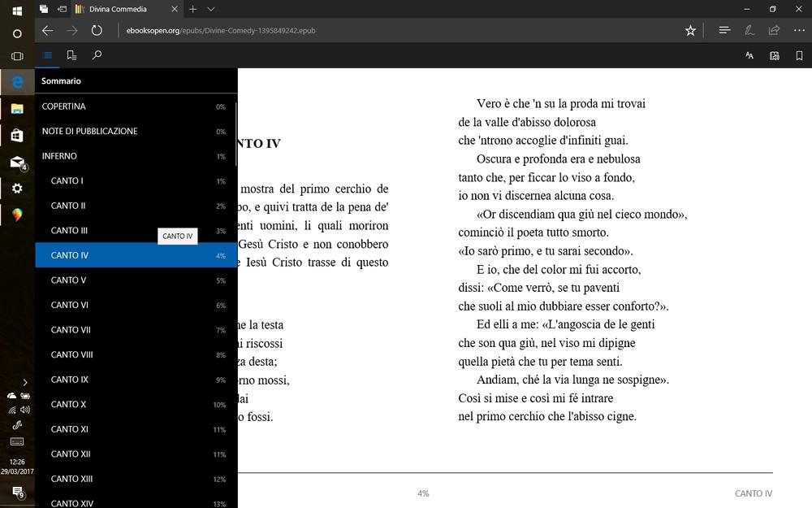
Task: Click the Sommario panel heading
Action: click(x=61, y=80)
